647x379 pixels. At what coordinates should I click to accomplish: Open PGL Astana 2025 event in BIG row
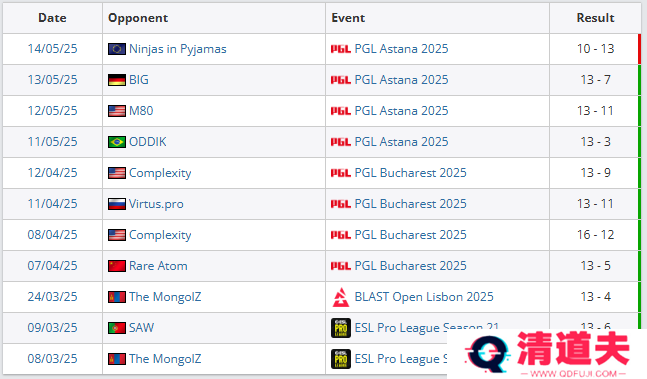point(401,80)
